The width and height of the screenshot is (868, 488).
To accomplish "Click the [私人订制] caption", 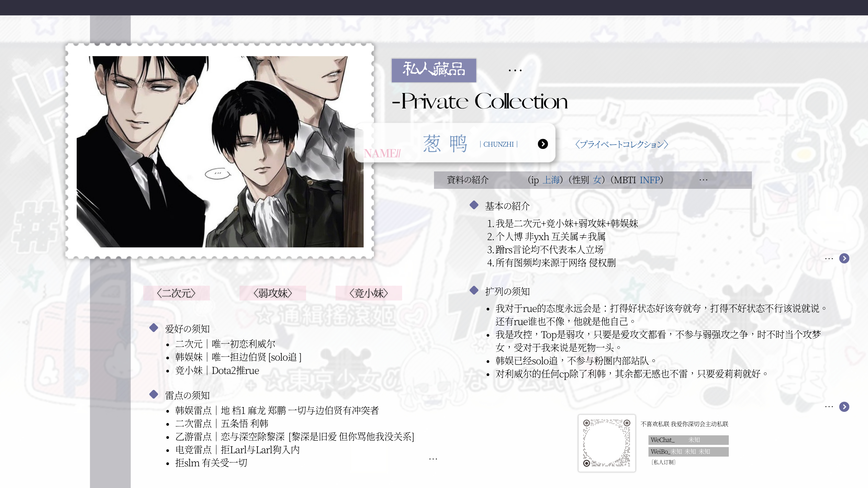I will pos(663,462).
